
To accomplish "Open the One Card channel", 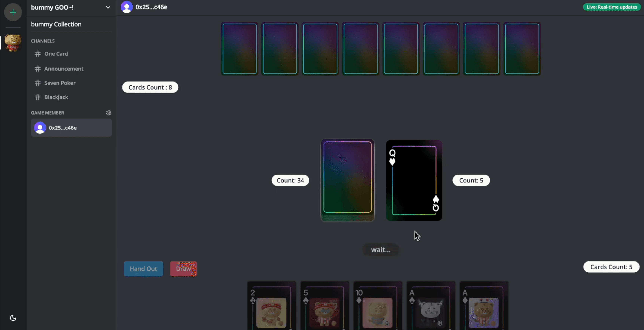I will pyautogui.click(x=56, y=54).
